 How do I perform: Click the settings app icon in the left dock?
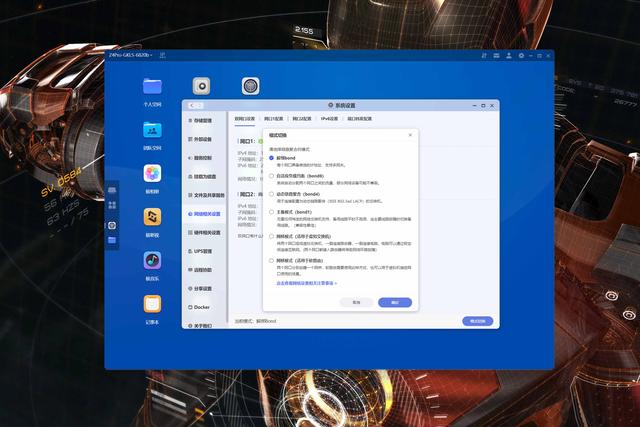(112, 225)
